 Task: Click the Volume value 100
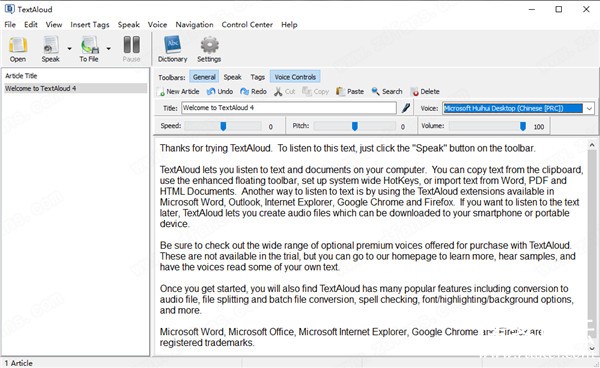539,127
